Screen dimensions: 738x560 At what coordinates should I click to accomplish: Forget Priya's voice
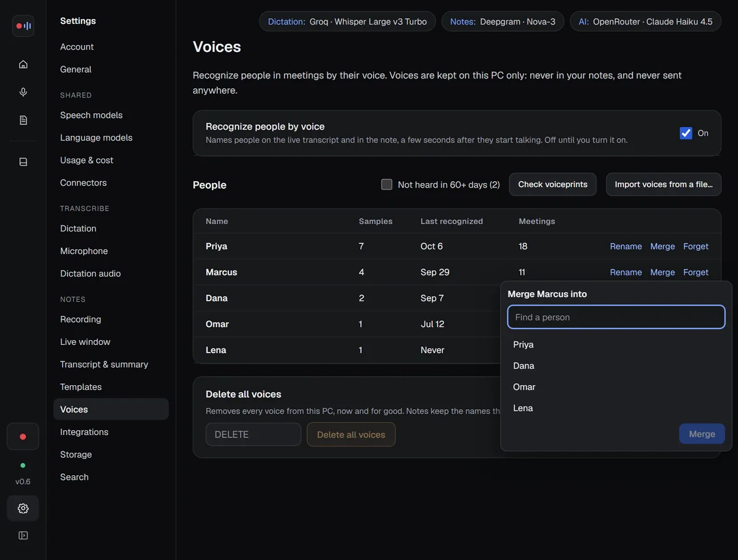(x=696, y=247)
